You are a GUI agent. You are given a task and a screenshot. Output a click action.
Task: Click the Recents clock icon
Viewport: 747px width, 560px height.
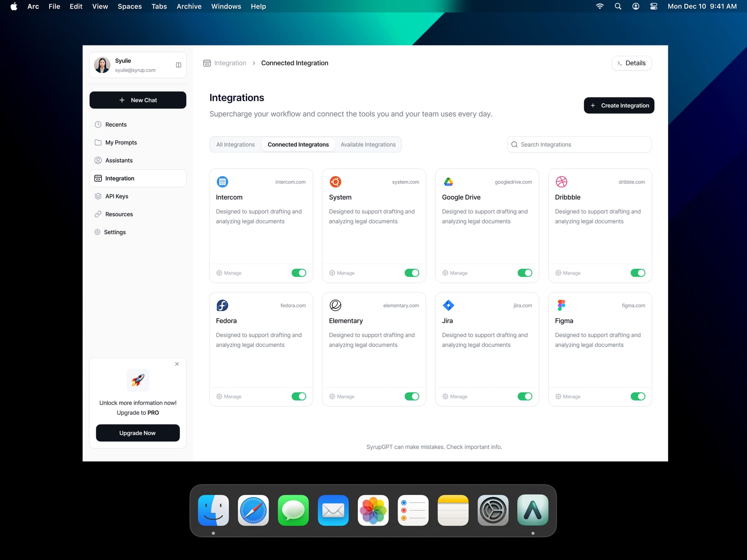pos(98,124)
